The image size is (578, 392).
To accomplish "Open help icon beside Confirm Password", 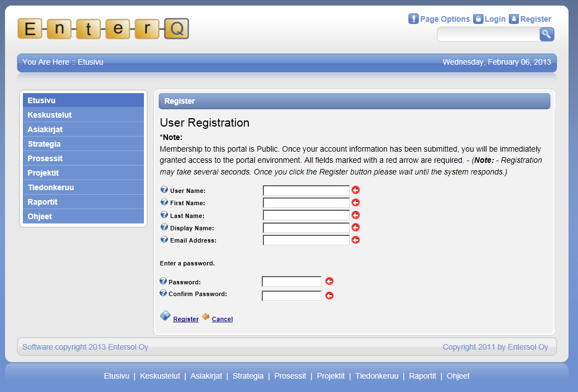I will pos(163,293).
